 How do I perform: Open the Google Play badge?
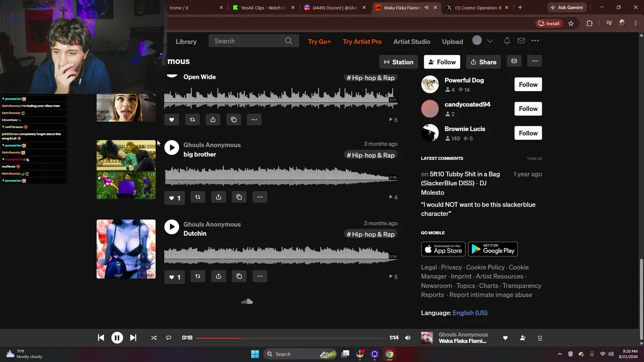point(493,249)
